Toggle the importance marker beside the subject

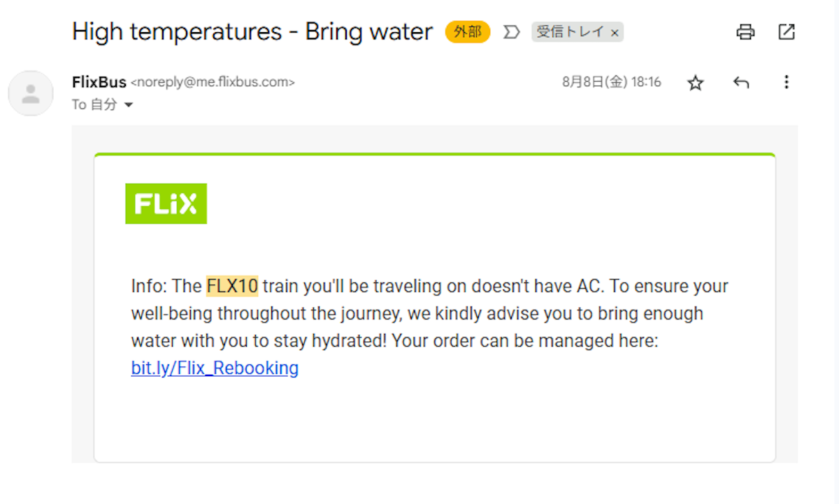512,32
